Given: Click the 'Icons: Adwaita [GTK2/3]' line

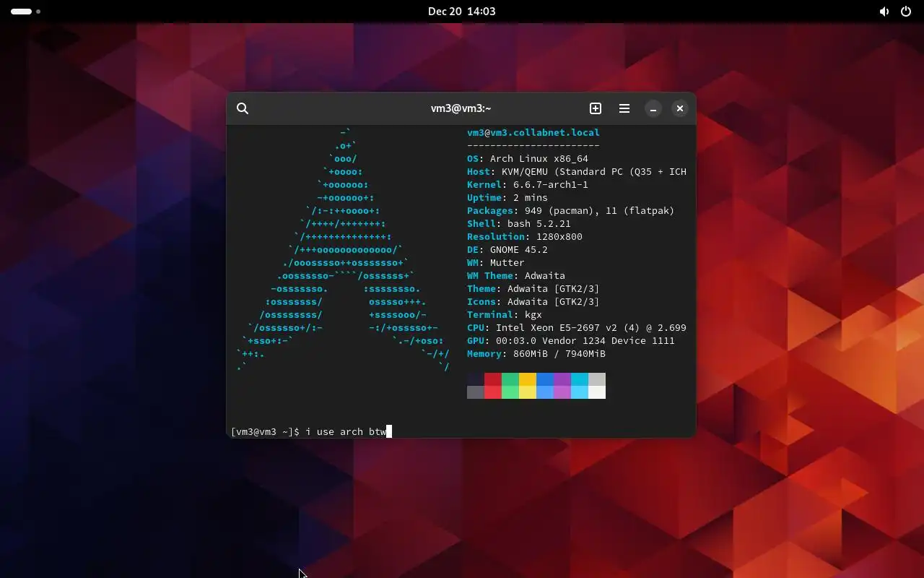Looking at the screenshot, I should tap(533, 302).
